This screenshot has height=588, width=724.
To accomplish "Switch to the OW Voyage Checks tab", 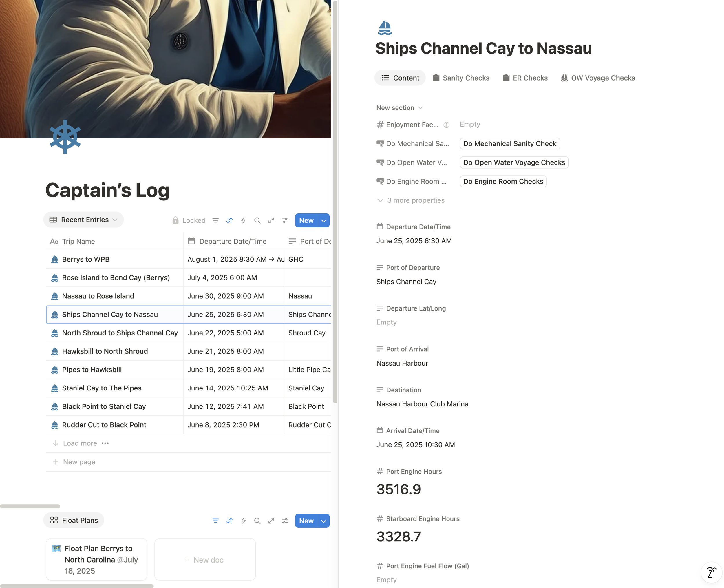I will [598, 78].
